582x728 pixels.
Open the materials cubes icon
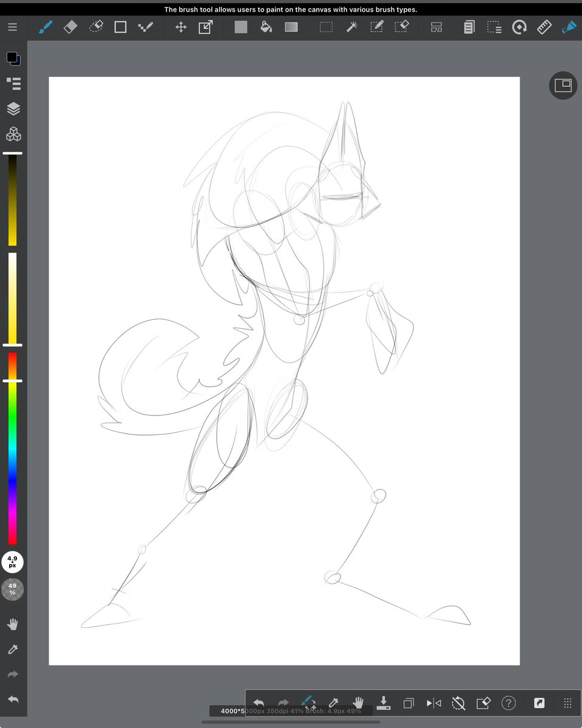click(x=13, y=134)
